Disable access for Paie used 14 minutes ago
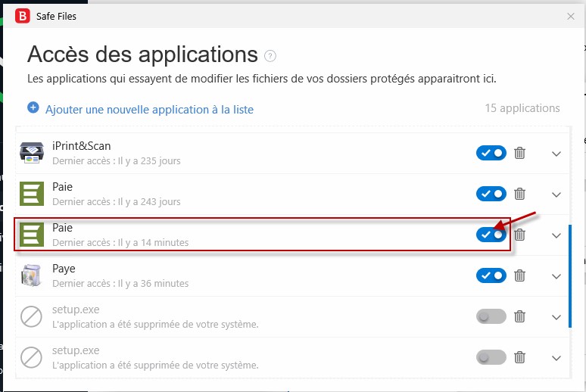The height and width of the screenshot is (392, 586). coord(491,235)
